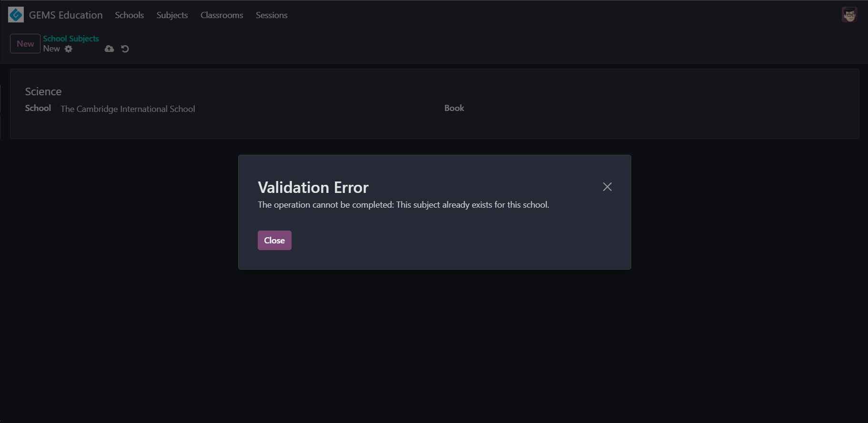Screen dimensions: 868x423
Task: Open the Classrooms menu
Action: [222, 15]
